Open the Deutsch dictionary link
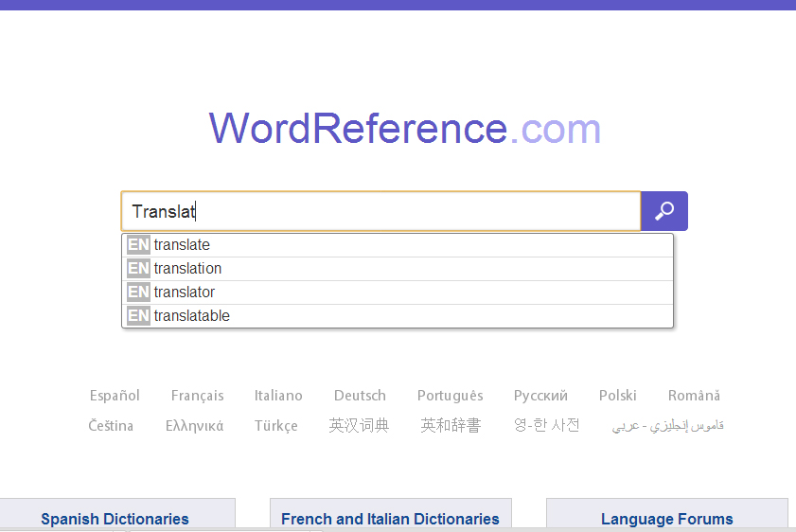This screenshot has width=796, height=532. click(x=360, y=396)
